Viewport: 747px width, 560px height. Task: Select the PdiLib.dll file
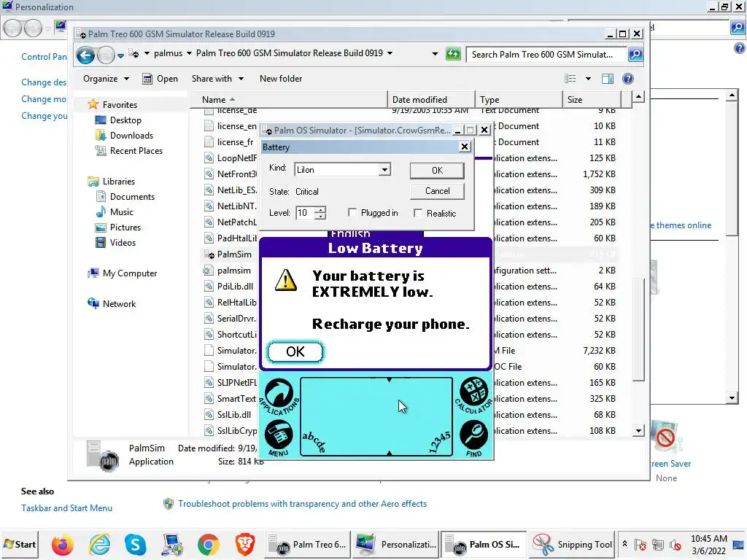coord(235,286)
